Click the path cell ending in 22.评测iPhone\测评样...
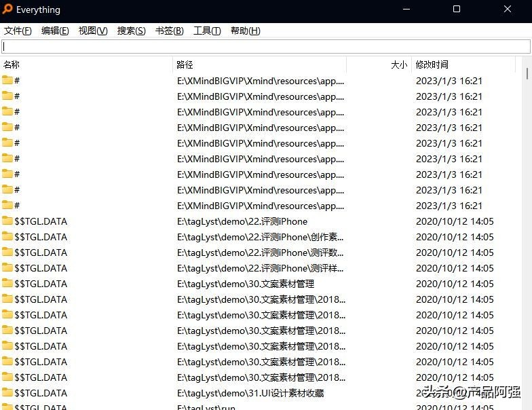The width and height of the screenshot is (532, 410). 261,268
